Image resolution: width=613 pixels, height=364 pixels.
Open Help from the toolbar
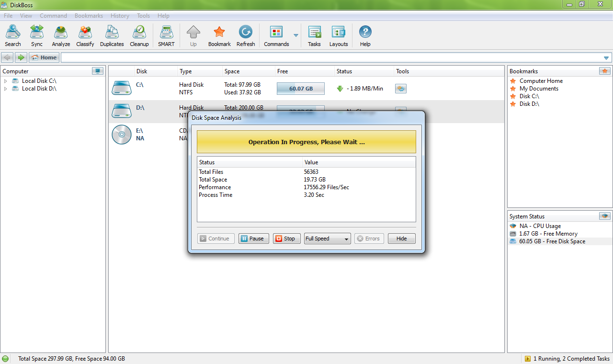(x=365, y=36)
